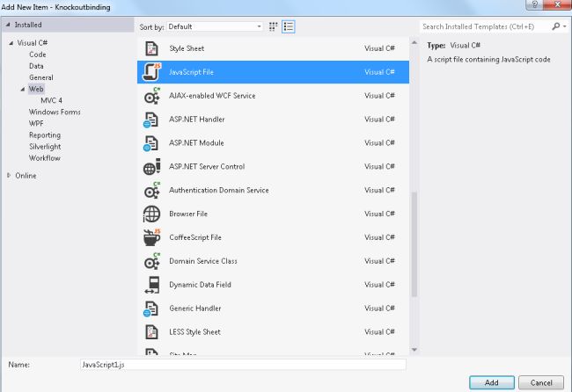
Task: Select the MVC 4 category
Action: [51, 100]
